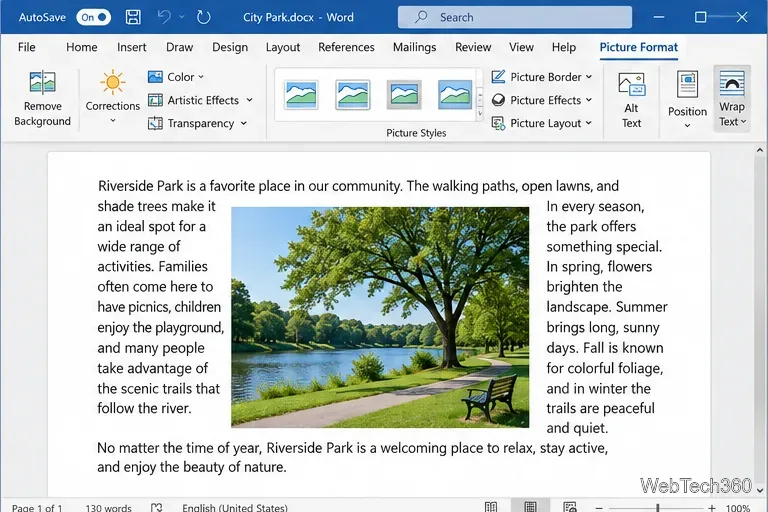Open the Picture Layout dropdown arrow
Screen dimensions: 768x512
tap(589, 123)
